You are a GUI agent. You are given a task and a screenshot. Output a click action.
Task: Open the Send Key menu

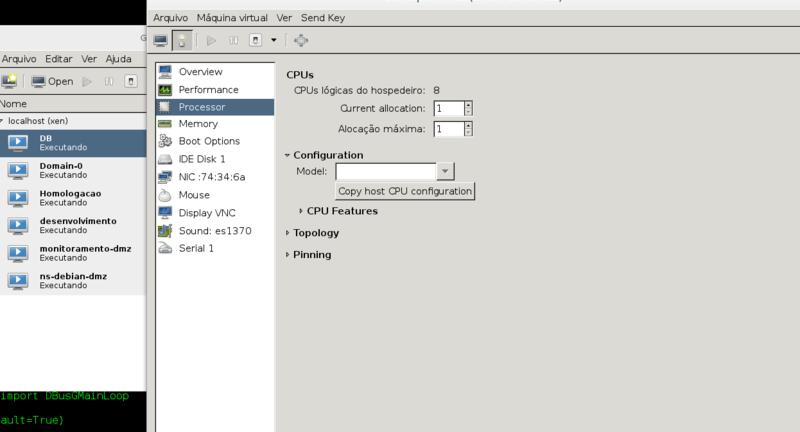pyautogui.click(x=323, y=18)
